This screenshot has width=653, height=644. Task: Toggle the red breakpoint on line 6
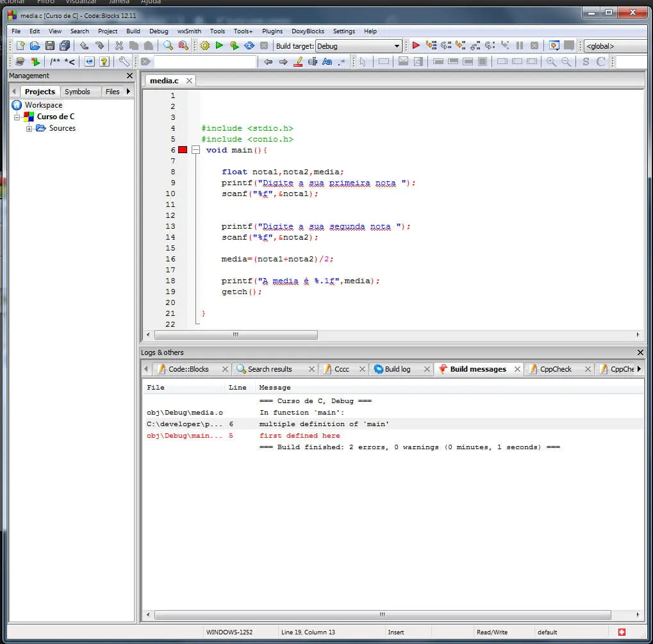[183, 150]
